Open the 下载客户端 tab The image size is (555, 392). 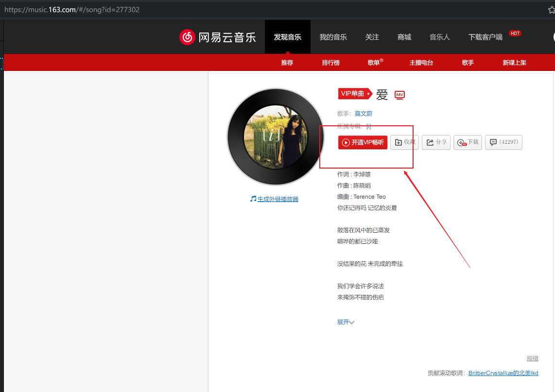pyautogui.click(x=486, y=37)
